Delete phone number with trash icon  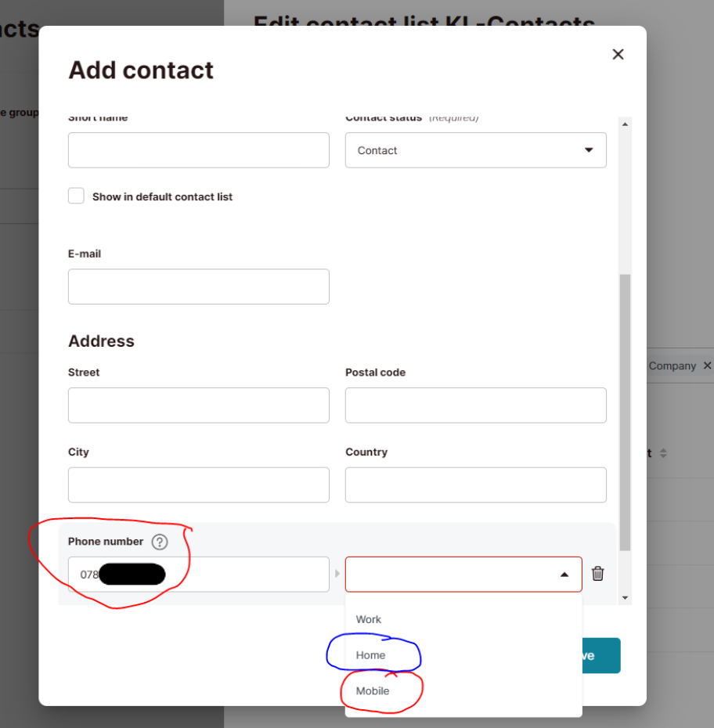[597, 574]
